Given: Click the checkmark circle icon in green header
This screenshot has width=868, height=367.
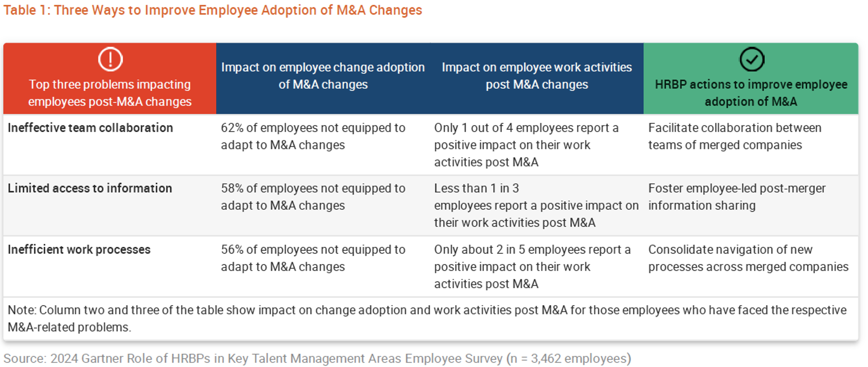Looking at the screenshot, I should [x=751, y=59].
